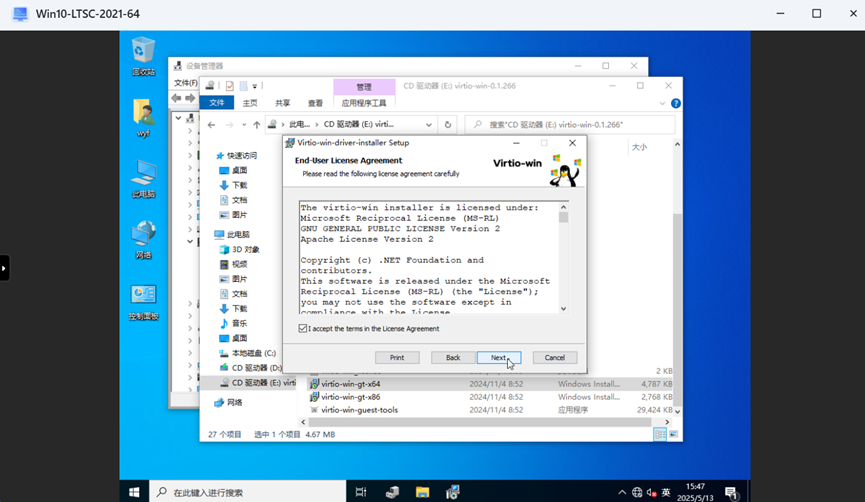Click the properties quick access toolbar icon
This screenshot has height=502, width=865.
tap(229, 86)
